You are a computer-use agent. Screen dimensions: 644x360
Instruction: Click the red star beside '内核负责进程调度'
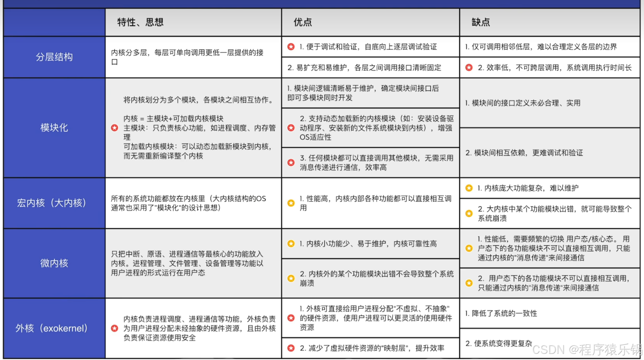[114, 328]
